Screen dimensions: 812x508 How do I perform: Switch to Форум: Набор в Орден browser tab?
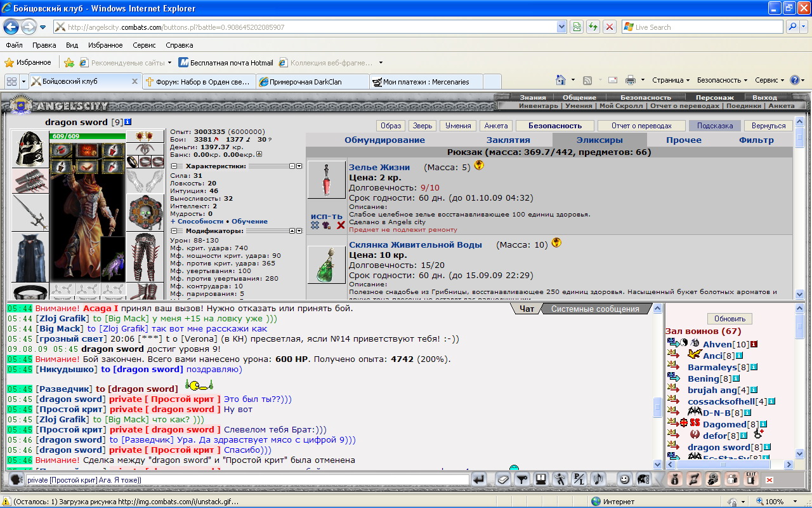[199, 81]
